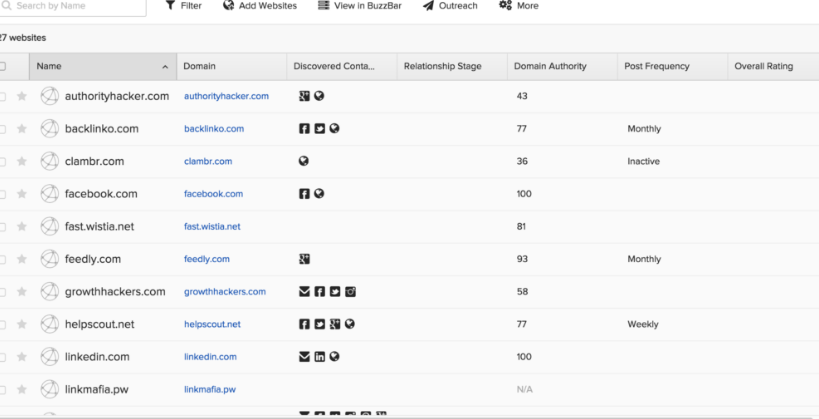
Task: Open the Filter tool
Action: pos(183,6)
